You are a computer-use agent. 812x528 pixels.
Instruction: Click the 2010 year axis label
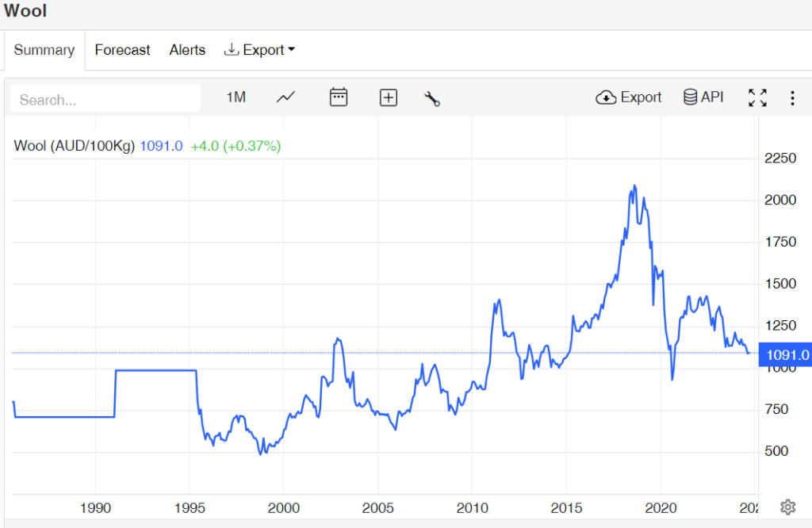[473, 508]
